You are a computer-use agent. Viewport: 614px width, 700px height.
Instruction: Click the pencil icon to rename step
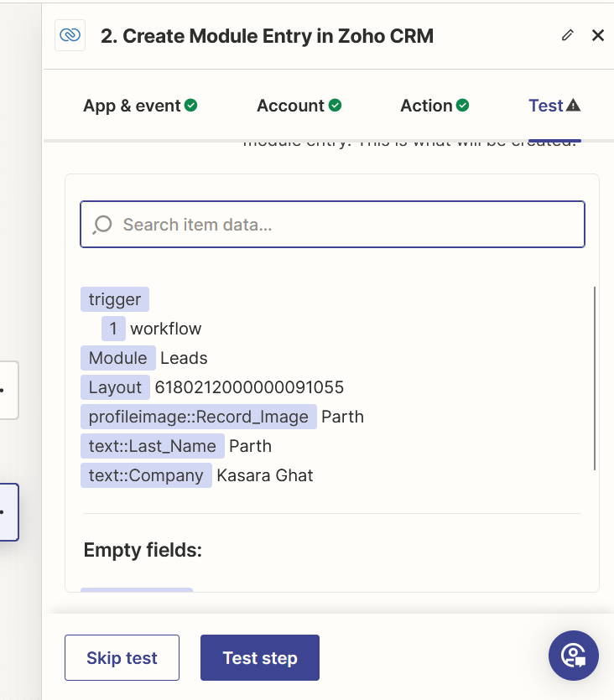click(568, 35)
